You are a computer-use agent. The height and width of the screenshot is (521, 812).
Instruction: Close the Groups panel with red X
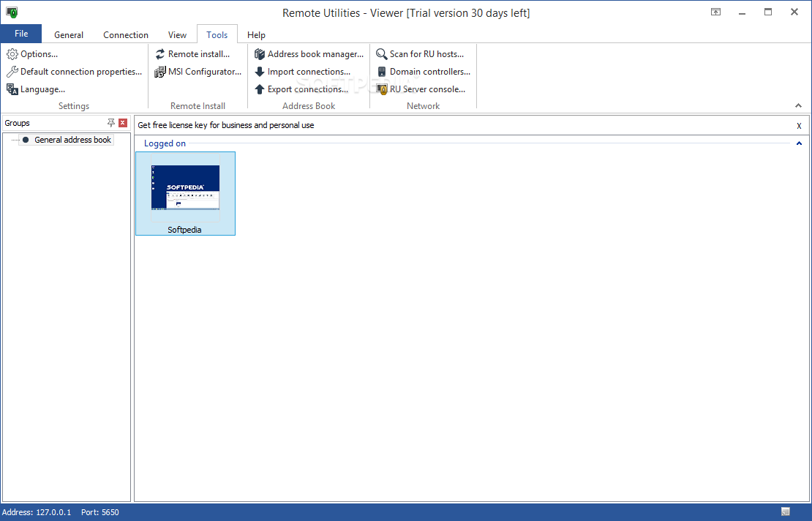pos(123,123)
